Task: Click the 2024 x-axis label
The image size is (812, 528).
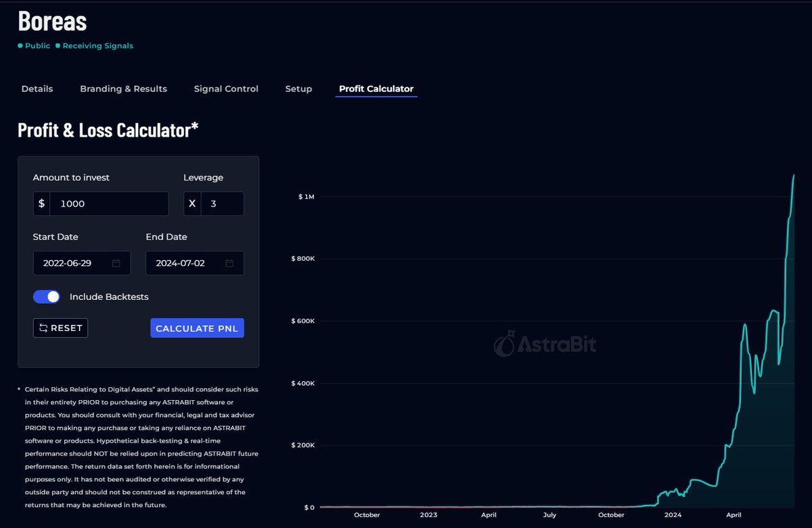Action: [x=673, y=515]
